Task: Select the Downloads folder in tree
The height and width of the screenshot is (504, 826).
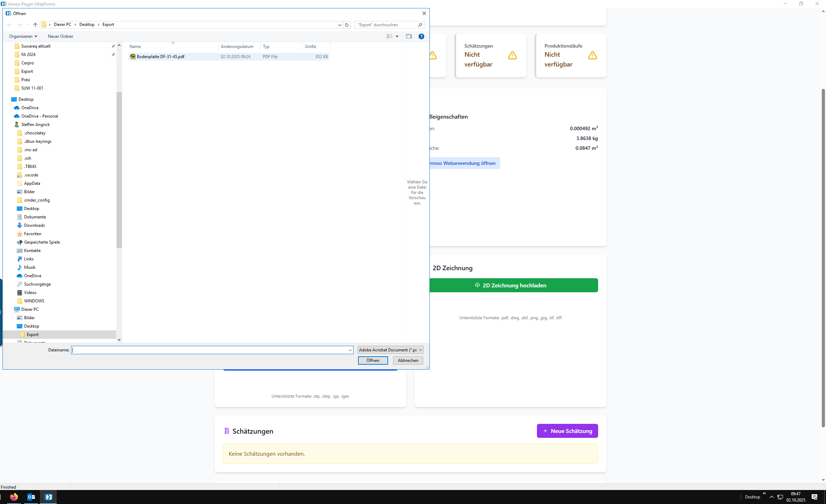Action: (x=34, y=225)
